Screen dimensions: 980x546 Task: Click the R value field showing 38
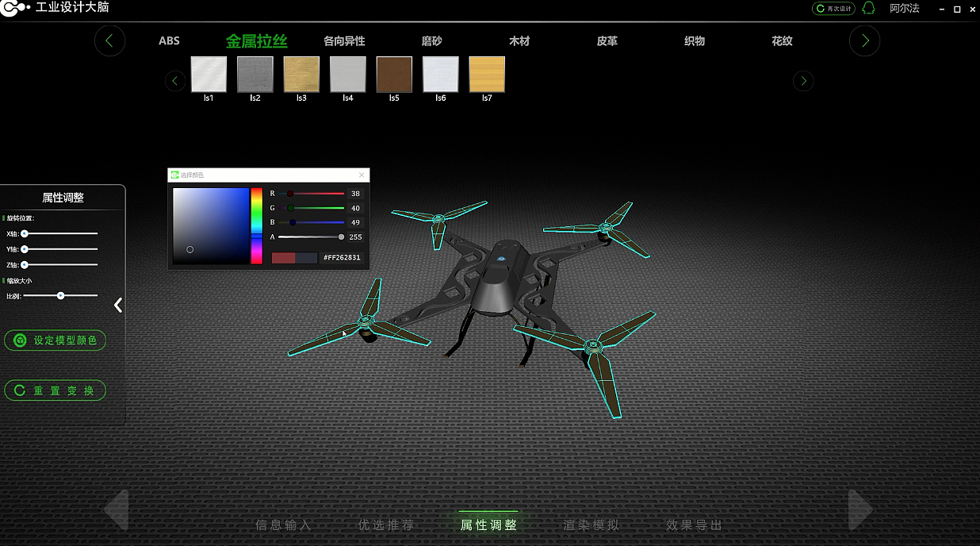355,194
